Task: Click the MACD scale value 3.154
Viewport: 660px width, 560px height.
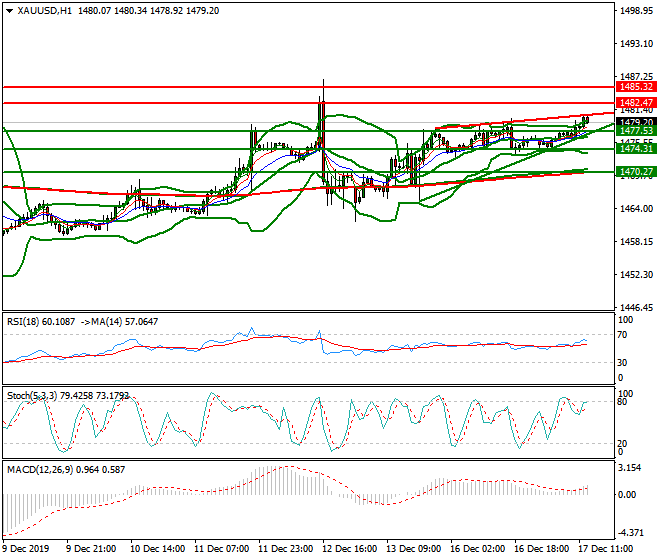Action: (x=630, y=468)
